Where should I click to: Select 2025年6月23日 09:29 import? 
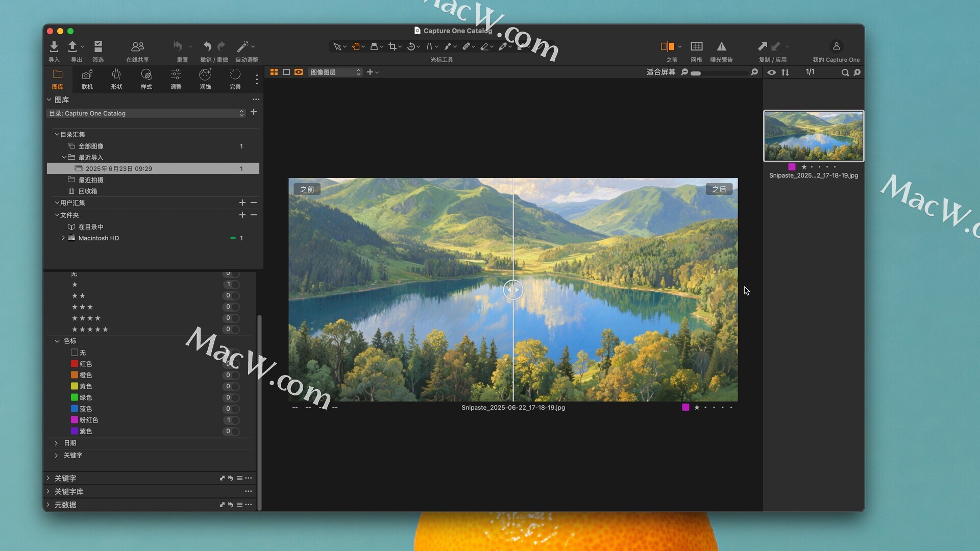[x=153, y=168]
